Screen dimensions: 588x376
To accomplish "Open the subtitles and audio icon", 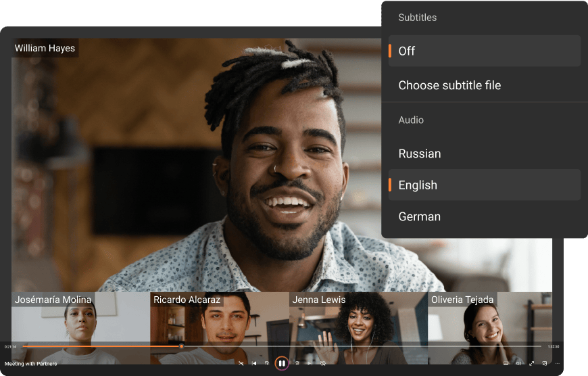I will [x=506, y=363].
